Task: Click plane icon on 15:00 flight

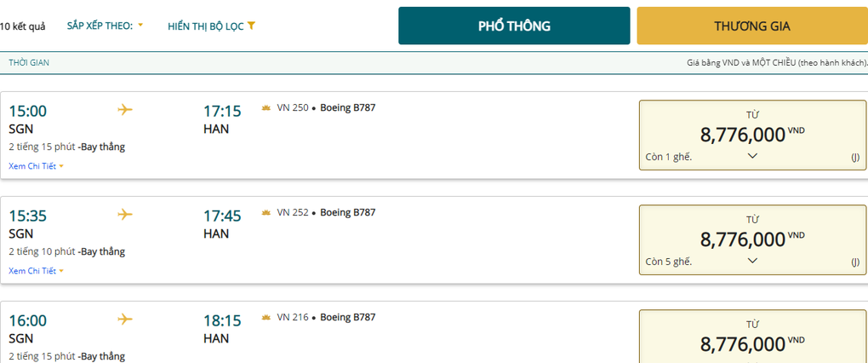Action: pyautogui.click(x=125, y=110)
